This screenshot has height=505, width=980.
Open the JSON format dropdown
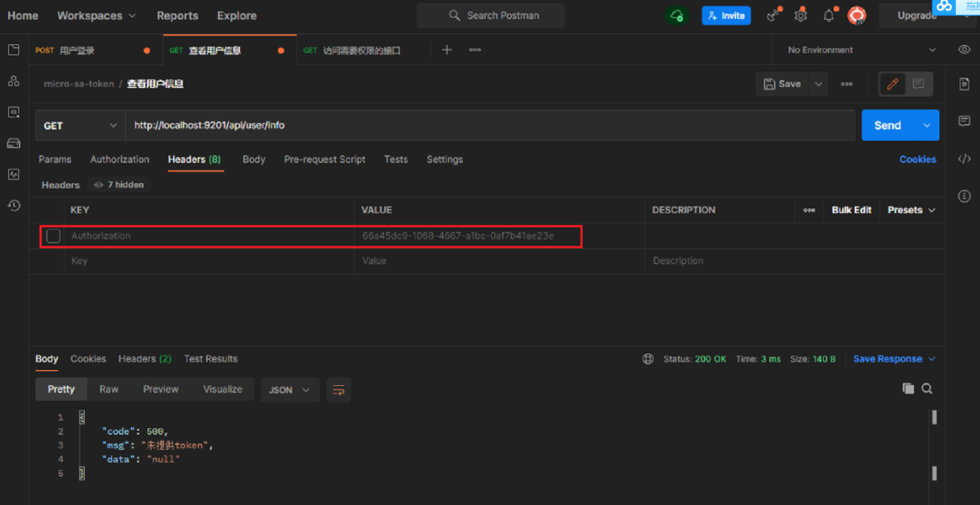tap(290, 390)
